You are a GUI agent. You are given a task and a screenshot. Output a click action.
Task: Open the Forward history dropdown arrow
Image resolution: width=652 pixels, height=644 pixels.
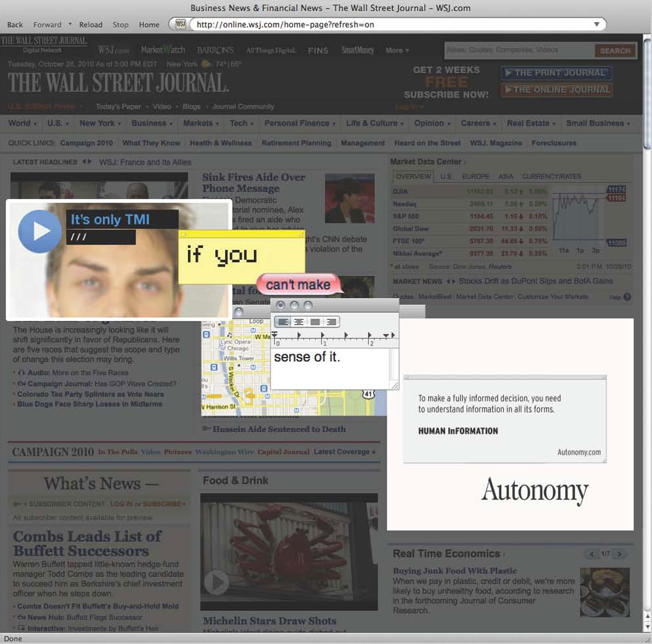(70, 24)
